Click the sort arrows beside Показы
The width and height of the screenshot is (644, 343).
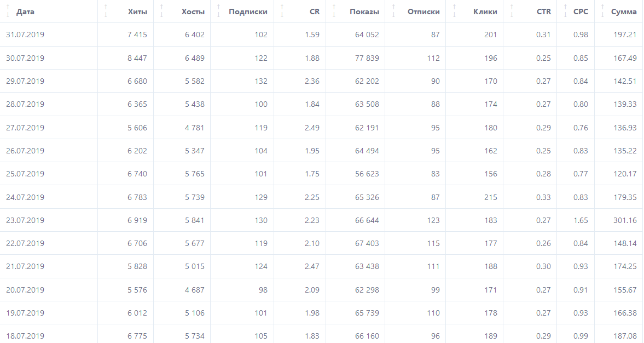333,11
